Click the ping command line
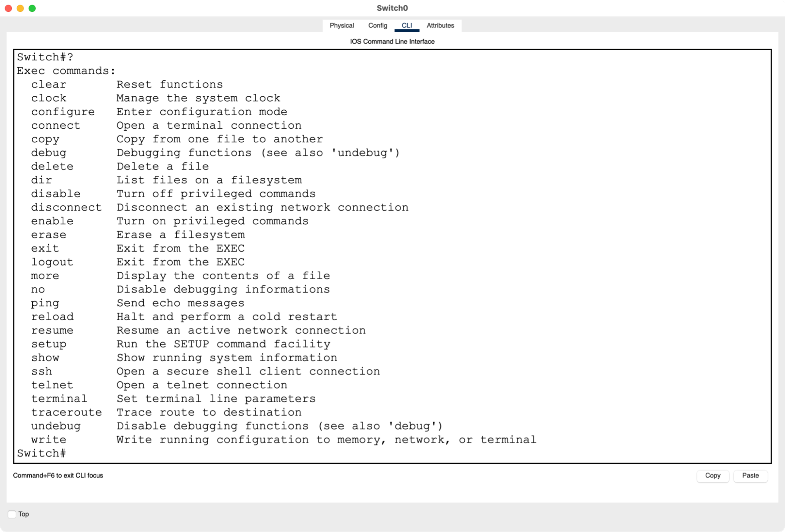The width and height of the screenshot is (785, 532). pos(45,303)
